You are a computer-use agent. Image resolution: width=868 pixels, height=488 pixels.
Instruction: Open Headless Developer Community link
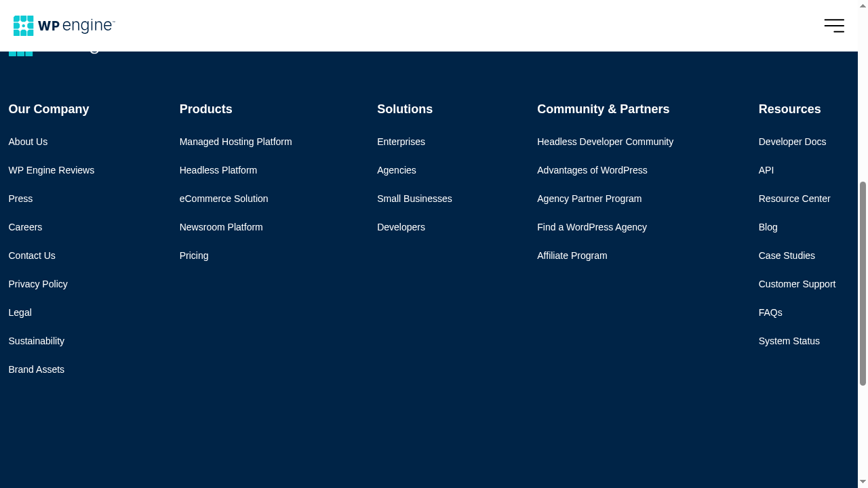point(605,142)
